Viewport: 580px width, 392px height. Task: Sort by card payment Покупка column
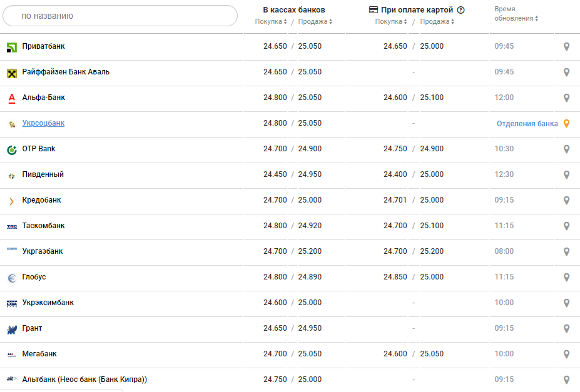coord(391,22)
